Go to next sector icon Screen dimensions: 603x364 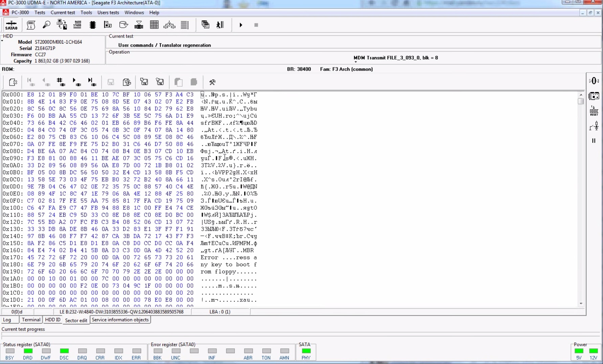click(76, 82)
